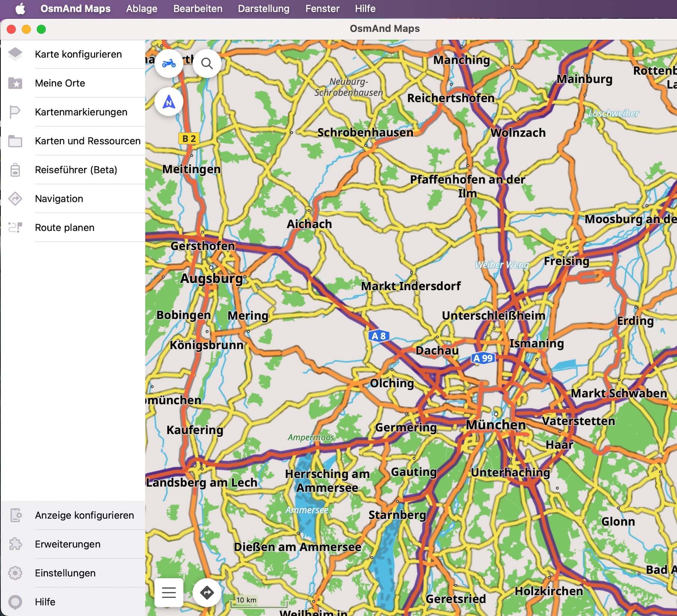This screenshot has height=616, width=677.
Task: Click the Germering label on the map
Action: [406, 427]
